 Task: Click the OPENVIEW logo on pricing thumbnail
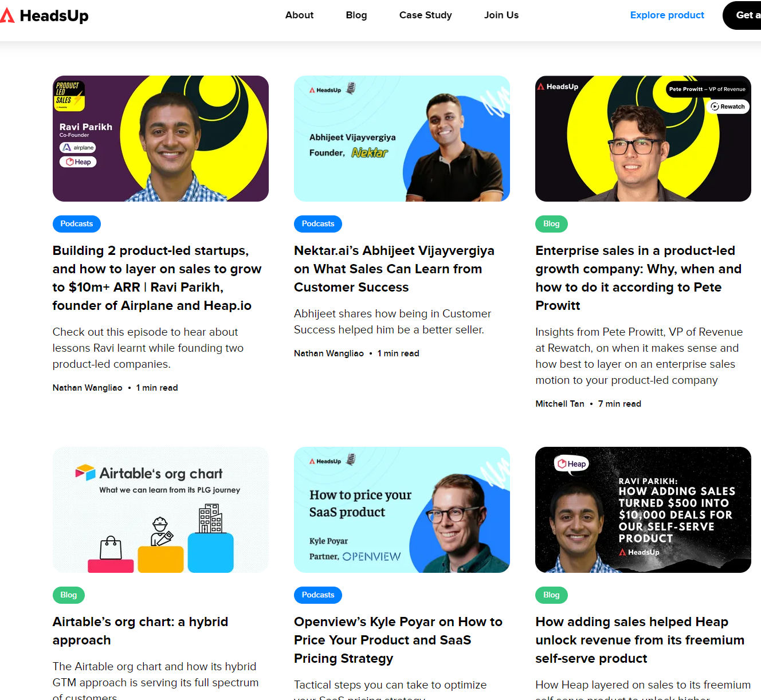[372, 556]
